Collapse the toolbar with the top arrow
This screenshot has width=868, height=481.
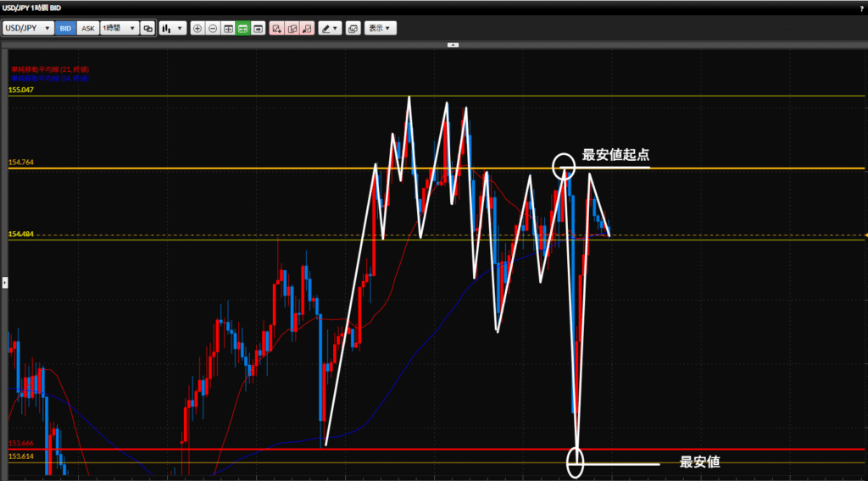[x=453, y=44]
